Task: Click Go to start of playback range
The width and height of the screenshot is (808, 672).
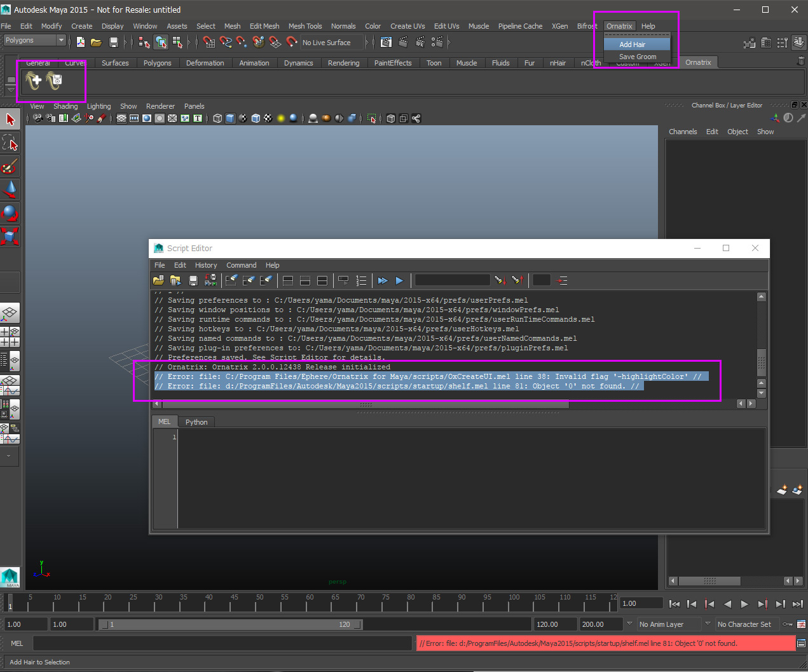Action: (x=674, y=604)
